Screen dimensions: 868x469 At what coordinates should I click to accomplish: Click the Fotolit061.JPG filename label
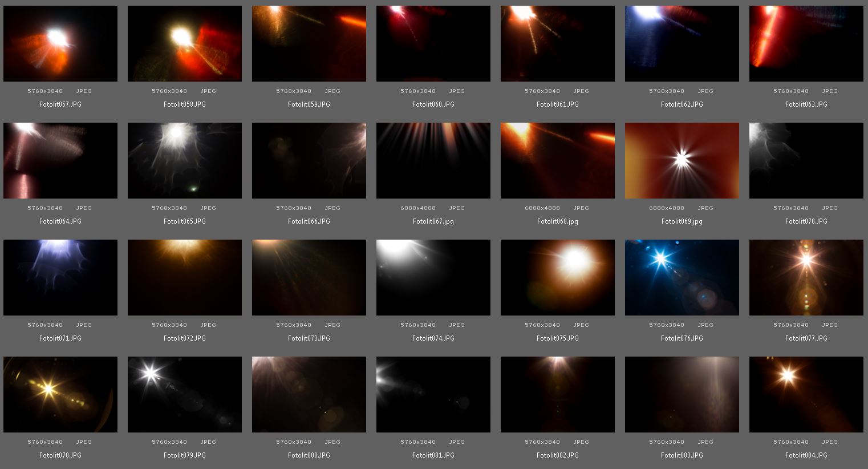pyautogui.click(x=557, y=104)
